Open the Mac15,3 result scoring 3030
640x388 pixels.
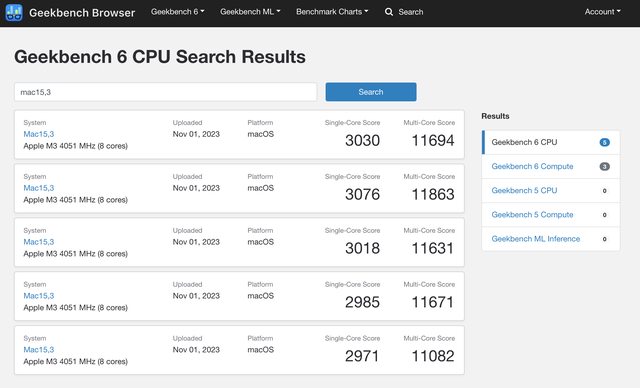tap(38, 134)
